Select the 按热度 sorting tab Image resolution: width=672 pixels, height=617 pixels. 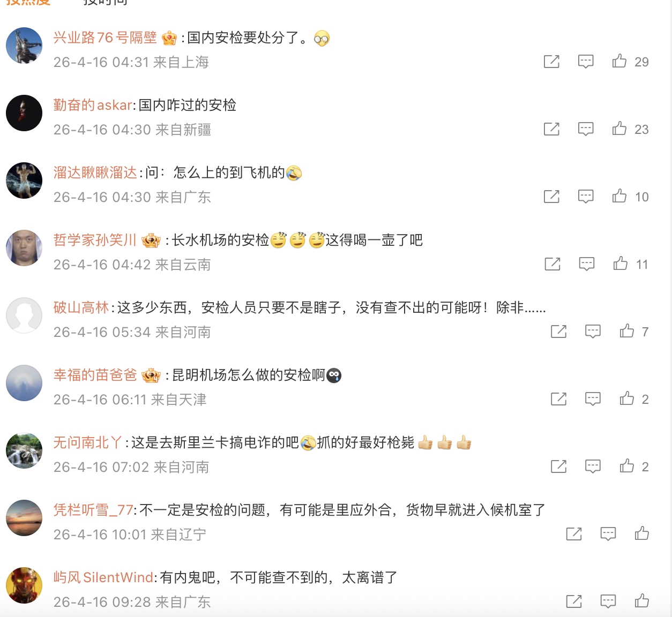click(28, 2)
